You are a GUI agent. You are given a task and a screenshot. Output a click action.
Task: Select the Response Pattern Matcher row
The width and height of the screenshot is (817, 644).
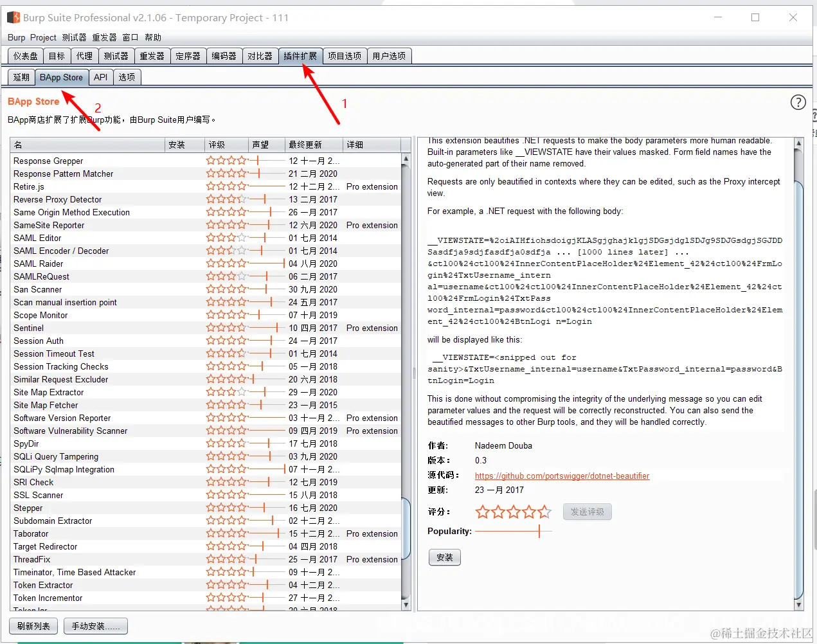(206, 174)
